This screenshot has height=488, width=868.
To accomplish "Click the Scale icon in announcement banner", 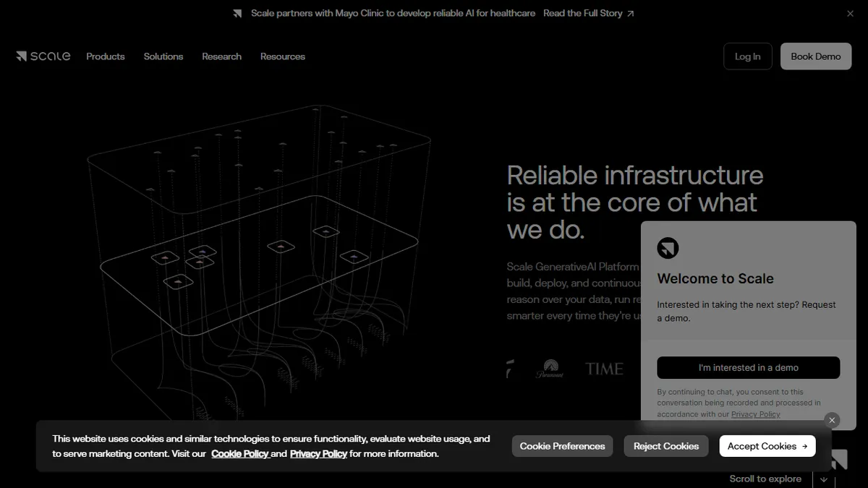I will pos(237,13).
